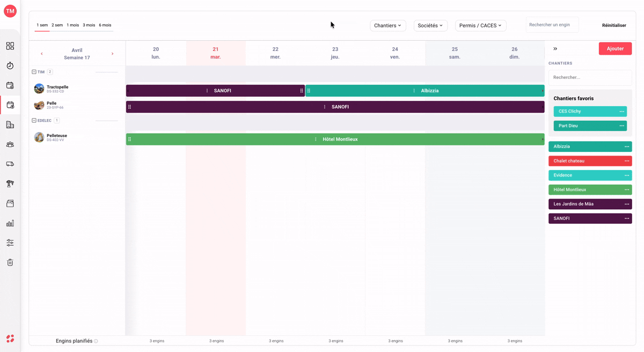Open the Chantiers filter dropdown
Viewport: 644px width, 352px height.
(x=388, y=25)
